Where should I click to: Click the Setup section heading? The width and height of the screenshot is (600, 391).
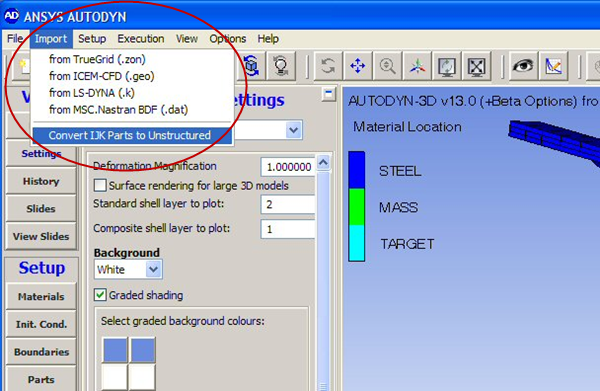(42, 267)
